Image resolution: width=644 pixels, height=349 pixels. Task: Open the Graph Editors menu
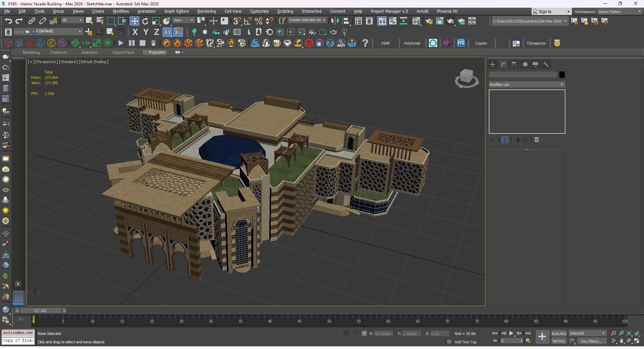176,11
